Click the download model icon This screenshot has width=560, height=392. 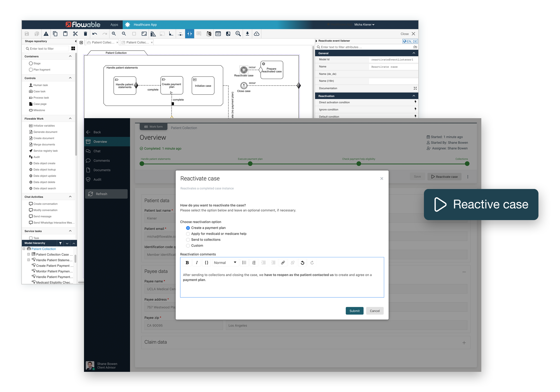point(247,34)
